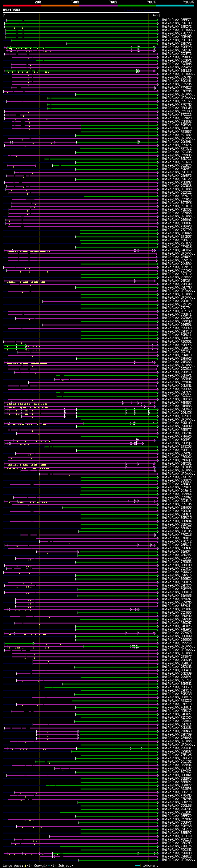This screenshot has height=868, width=197.
Task: Click label UniRef100_B7ZX23
Action: click(176, 115)
